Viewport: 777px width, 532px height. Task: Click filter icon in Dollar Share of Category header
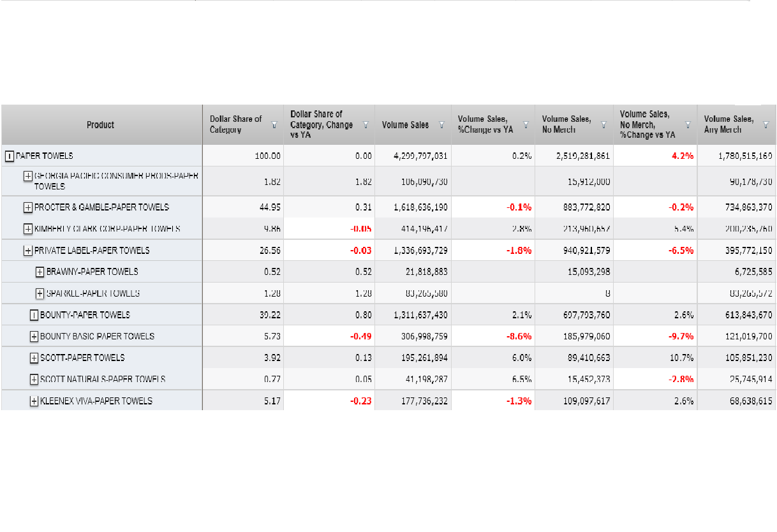click(x=274, y=125)
